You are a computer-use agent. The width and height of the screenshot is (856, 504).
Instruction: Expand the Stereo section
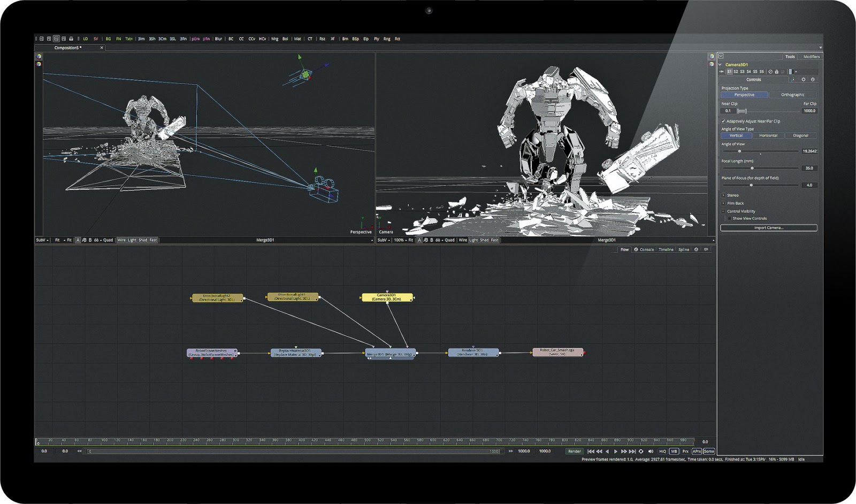pyautogui.click(x=723, y=195)
